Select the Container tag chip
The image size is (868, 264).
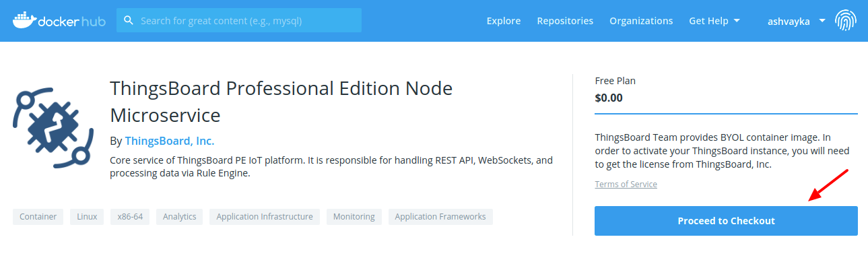[x=38, y=217]
